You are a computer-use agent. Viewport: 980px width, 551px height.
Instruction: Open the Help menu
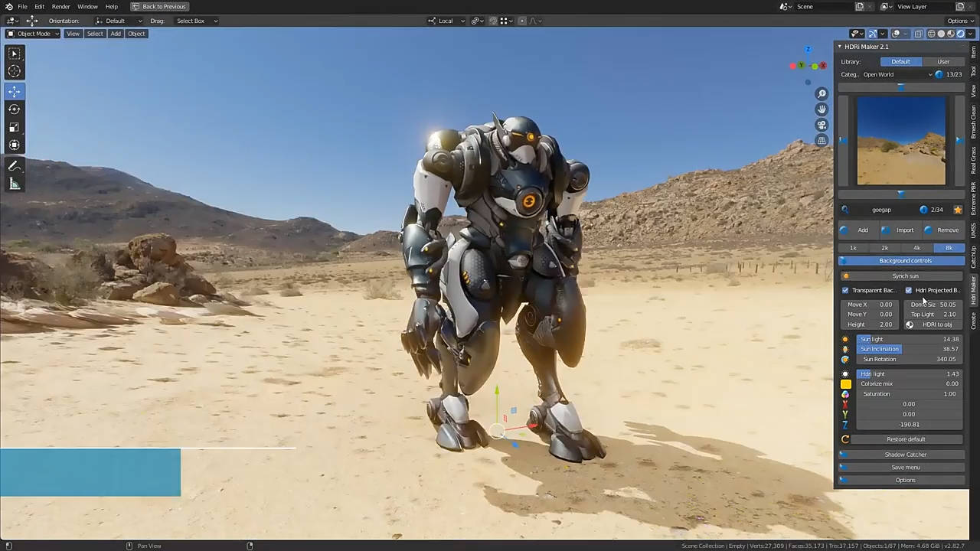112,6
